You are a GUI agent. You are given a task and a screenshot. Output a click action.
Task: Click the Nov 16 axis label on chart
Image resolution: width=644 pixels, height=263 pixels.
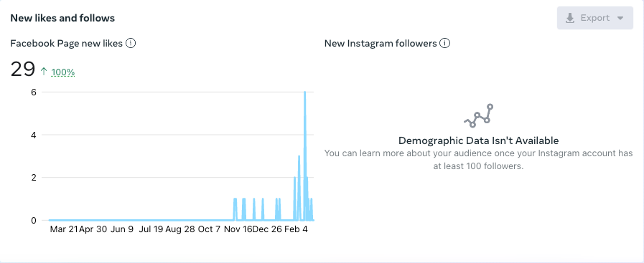(x=238, y=229)
